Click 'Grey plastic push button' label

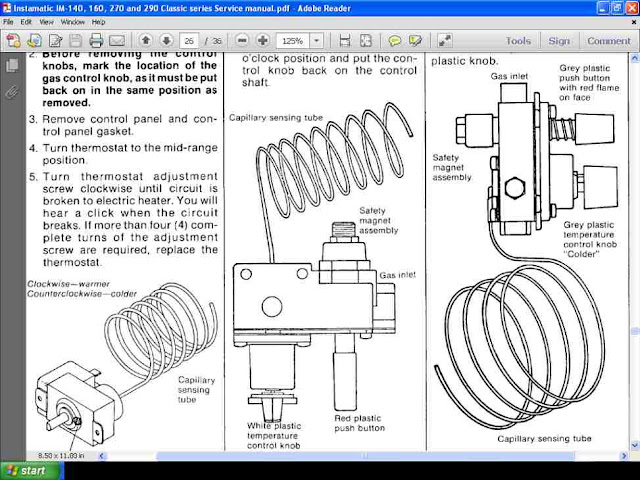589,83
